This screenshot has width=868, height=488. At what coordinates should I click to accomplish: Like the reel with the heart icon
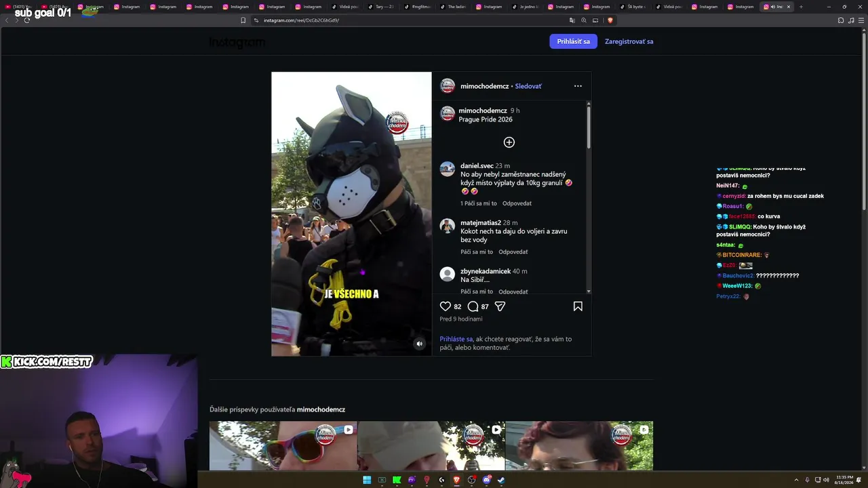click(446, 306)
